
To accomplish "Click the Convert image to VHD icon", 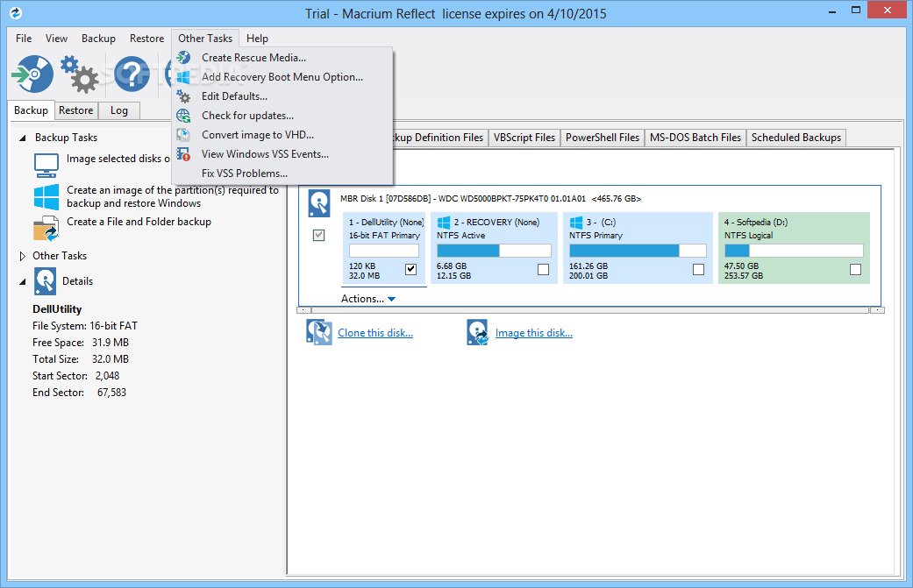I will click(x=183, y=134).
